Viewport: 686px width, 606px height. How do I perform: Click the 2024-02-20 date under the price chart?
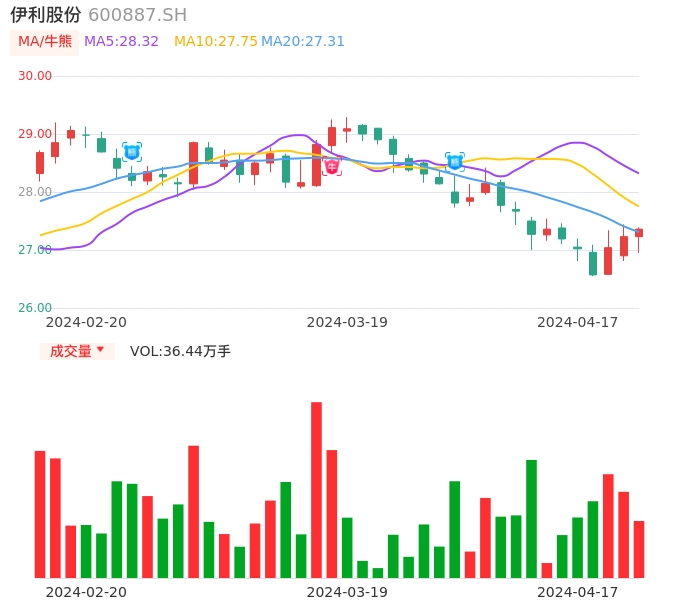(x=86, y=322)
